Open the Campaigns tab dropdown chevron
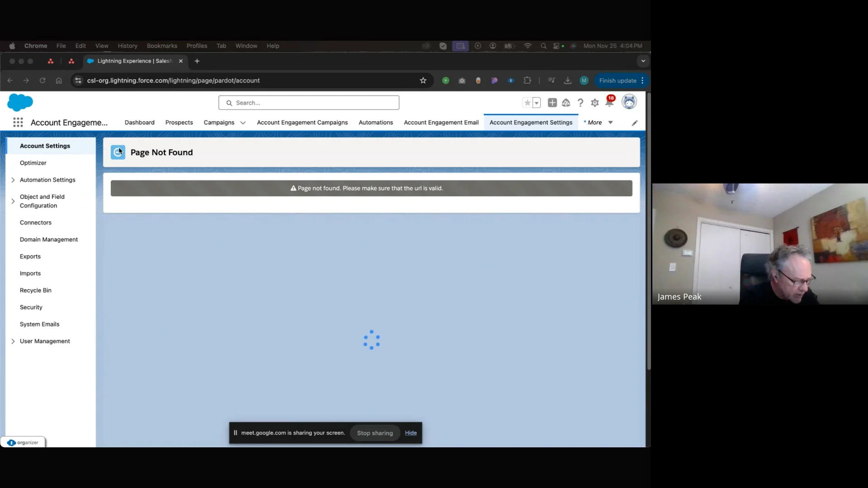Image resolution: width=868 pixels, height=488 pixels. [243, 123]
